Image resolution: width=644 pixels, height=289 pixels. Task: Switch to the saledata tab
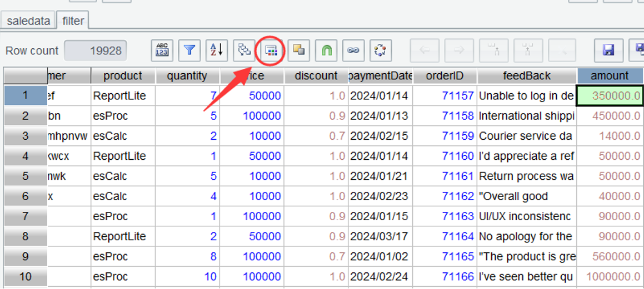point(28,21)
